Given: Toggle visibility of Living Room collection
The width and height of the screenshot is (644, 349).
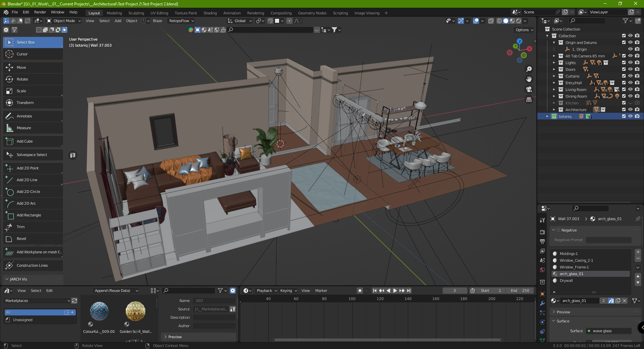Looking at the screenshot, I should [x=630, y=90].
